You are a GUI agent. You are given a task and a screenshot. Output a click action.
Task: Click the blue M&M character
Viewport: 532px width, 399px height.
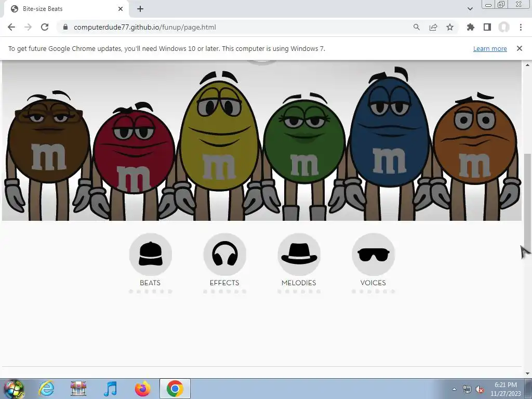pos(389,132)
